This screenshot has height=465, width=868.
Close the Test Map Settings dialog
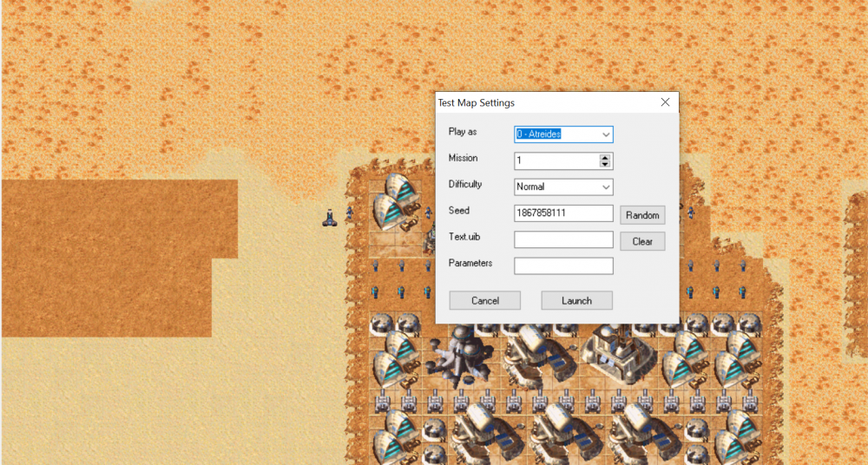(665, 102)
